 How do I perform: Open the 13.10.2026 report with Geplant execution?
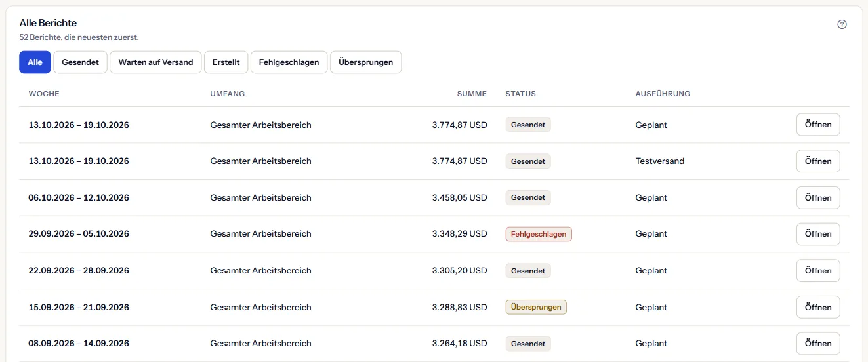(x=818, y=125)
